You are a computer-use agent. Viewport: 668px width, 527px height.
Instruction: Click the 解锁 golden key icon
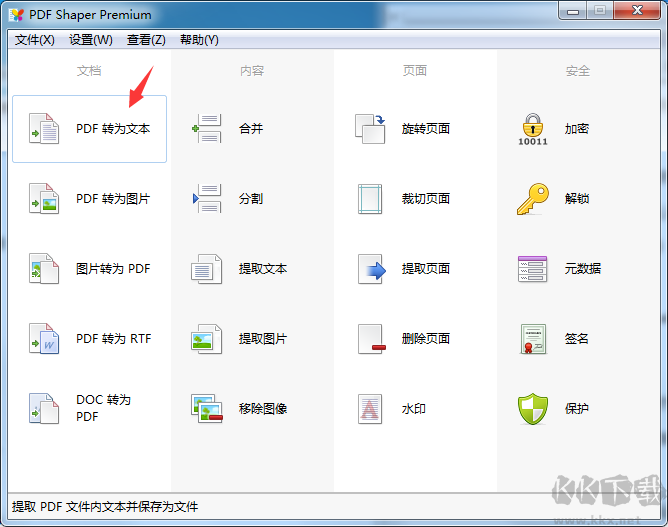pos(533,199)
